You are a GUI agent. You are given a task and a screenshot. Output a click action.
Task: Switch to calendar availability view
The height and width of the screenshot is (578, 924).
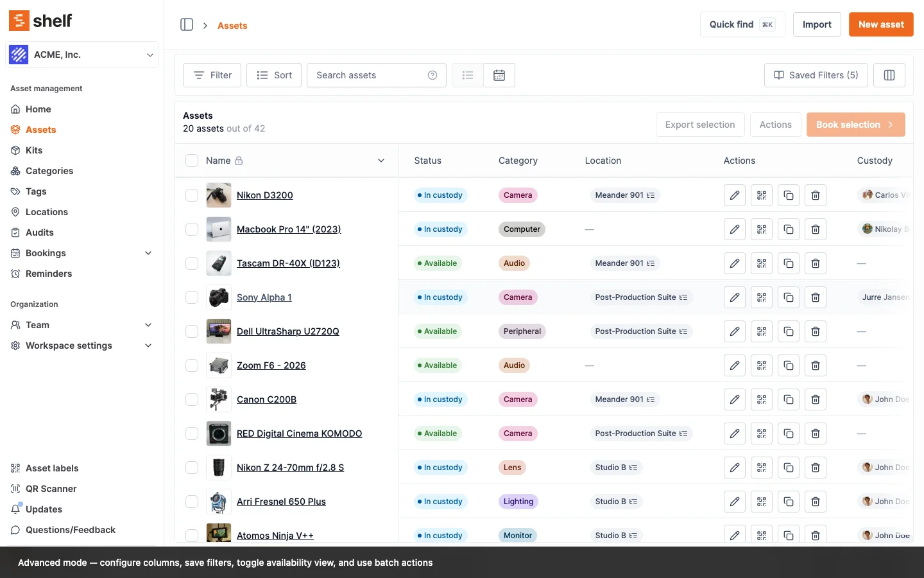coord(499,75)
